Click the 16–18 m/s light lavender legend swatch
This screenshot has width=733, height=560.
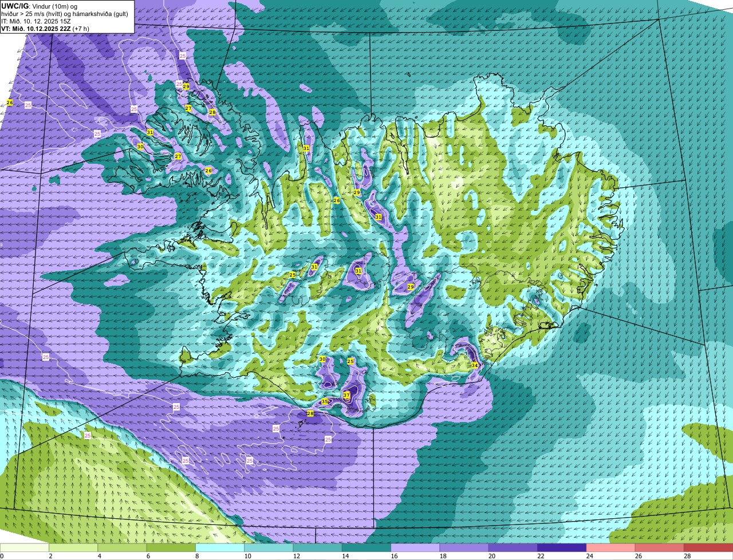416,548
